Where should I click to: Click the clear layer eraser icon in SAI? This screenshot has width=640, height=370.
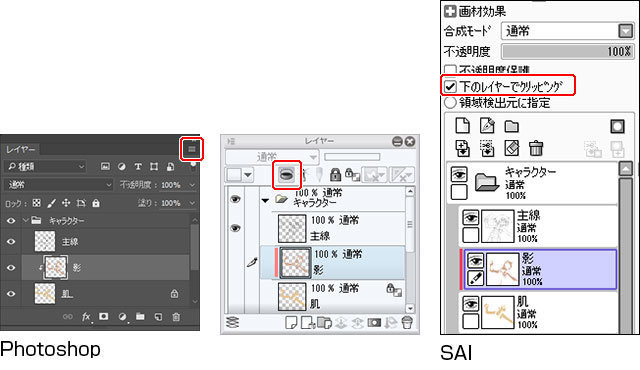click(511, 148)
